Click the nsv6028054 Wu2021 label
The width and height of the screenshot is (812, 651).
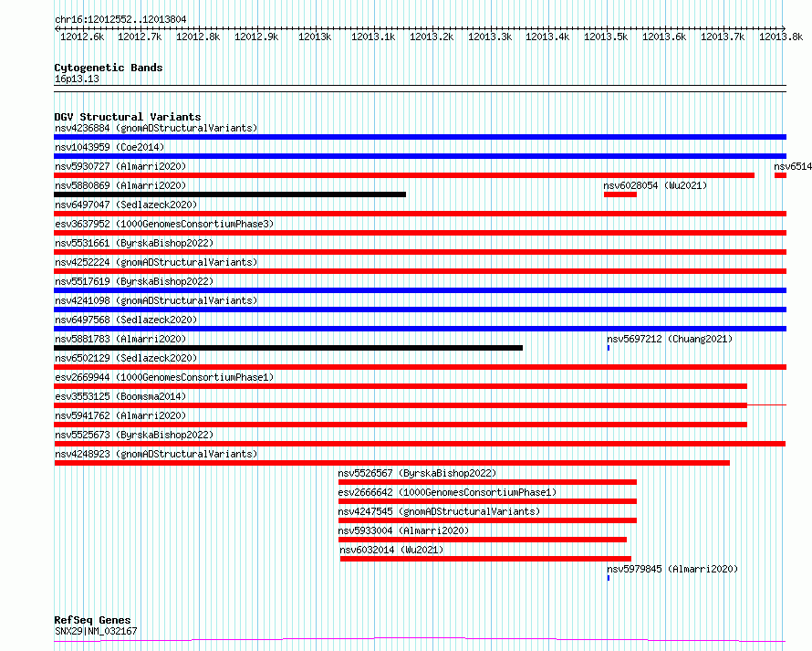(655, 185)
